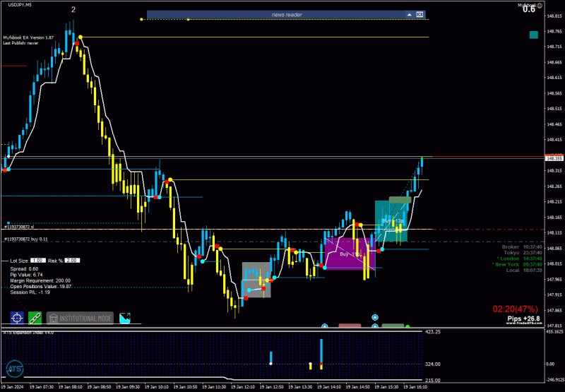This screenshot has width=565, height=392.
Task: Click the teal square in top right
Action: pos(534,35)
